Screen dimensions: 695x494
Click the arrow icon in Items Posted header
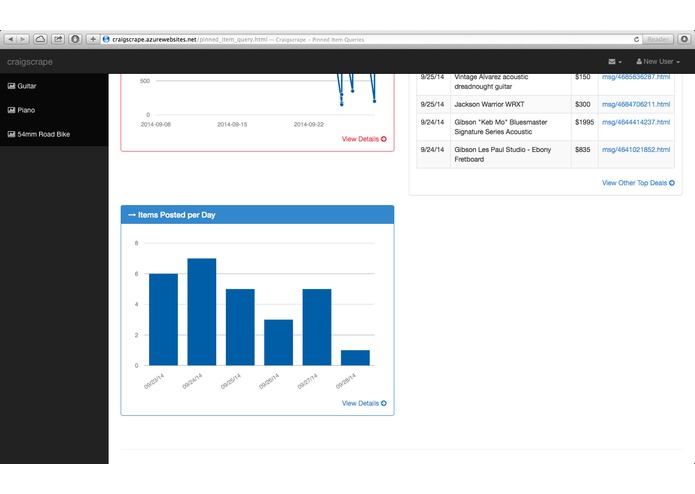[x=132, y=215]
